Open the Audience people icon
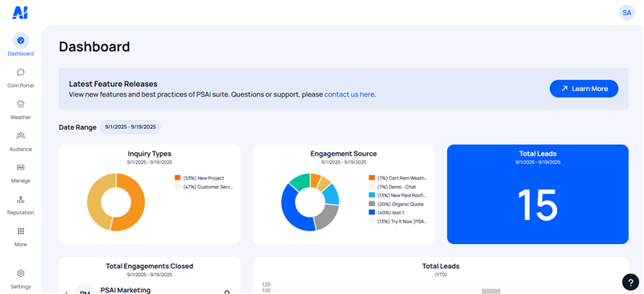The height and width of the screenshot is (294, 644). [21, 135]
